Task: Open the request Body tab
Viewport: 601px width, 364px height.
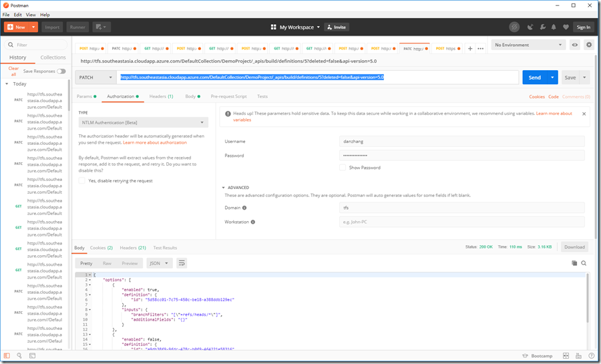Action: 192,97
